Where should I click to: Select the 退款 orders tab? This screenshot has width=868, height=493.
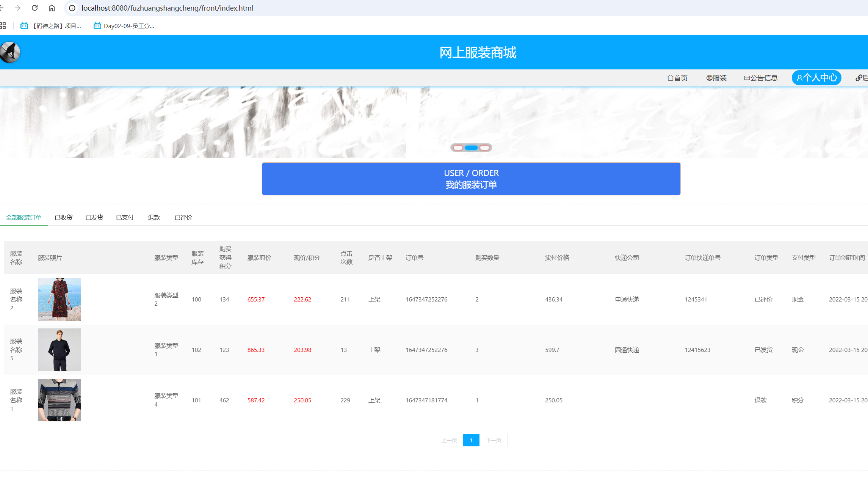[154, 217]
